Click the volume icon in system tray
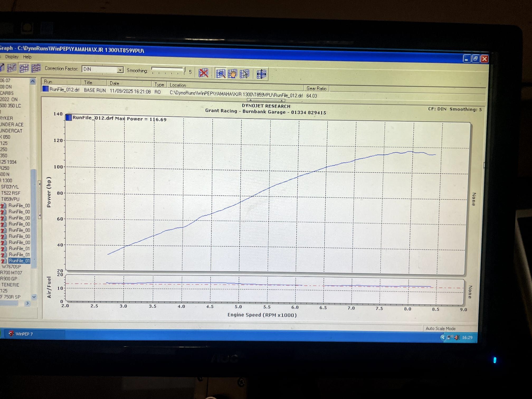The height and width of the screenshot is (399, 532). pos(457,337)
